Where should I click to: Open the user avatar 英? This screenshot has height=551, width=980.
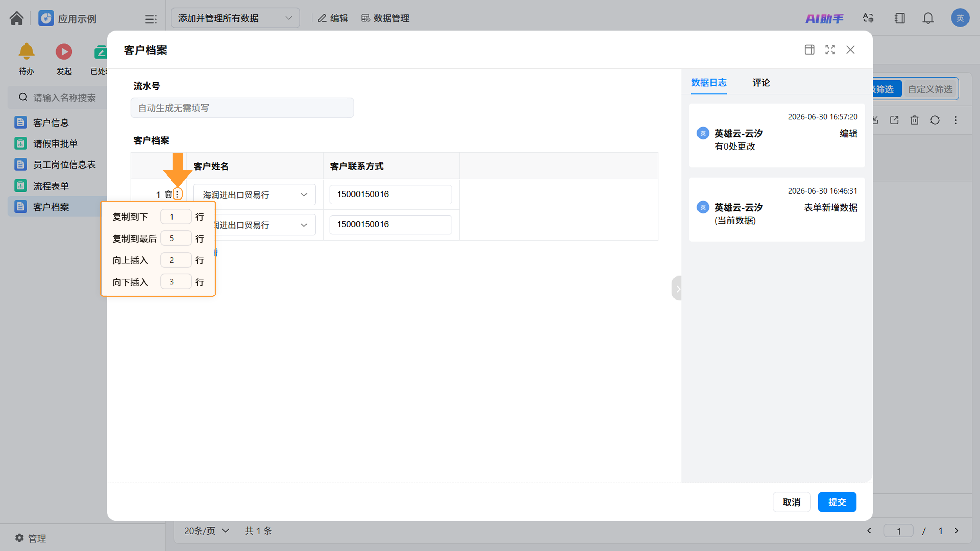pyautogui.click(x=960, y=18)
